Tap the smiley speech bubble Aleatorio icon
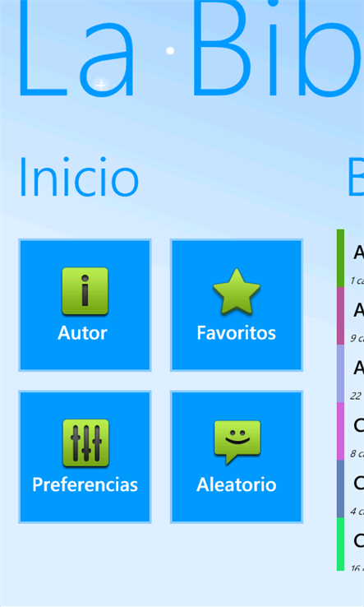Image resolution: width=364 pixels, height=607 pixels. (237, 442)
